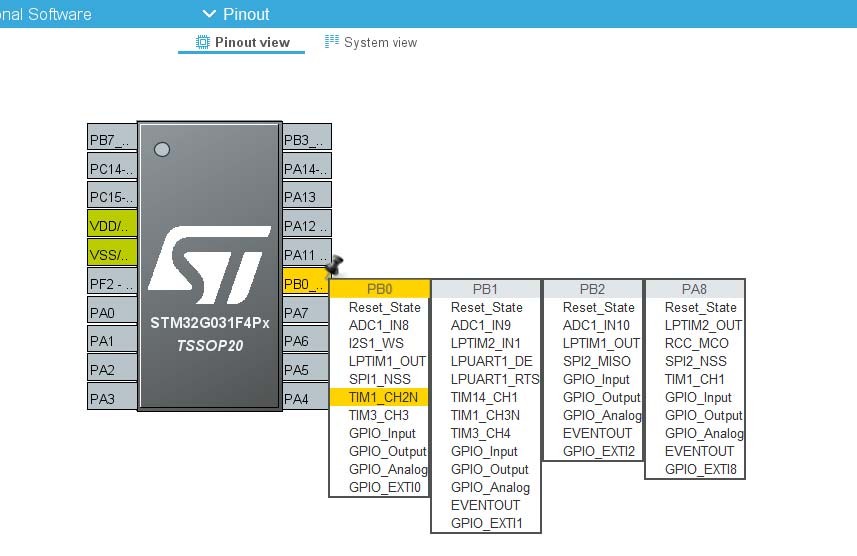Select RCC_MCO under PA8
857x556 pixels.
point(696,343)
